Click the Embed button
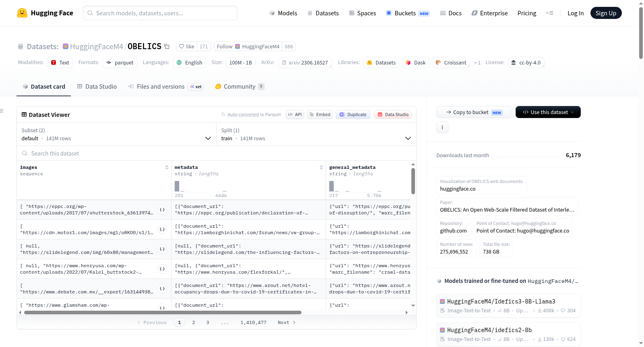 (x=320, y=114)
